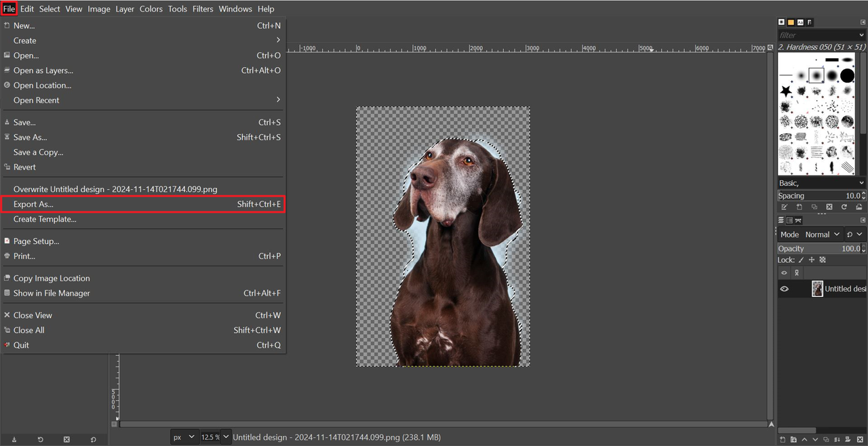Switch to the Patterns tab icon
This screenshot has width=868, height=446.
[x=791, y=22]
